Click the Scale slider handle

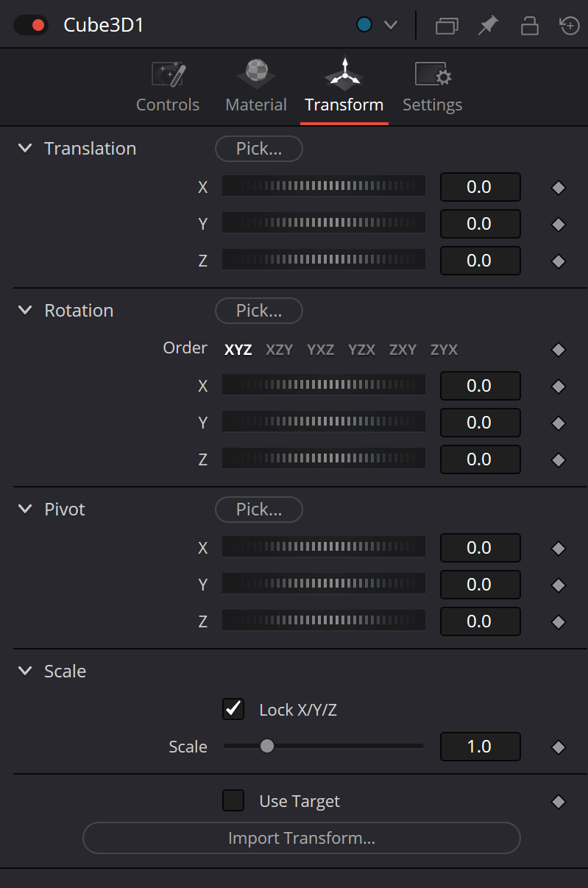click(x=267, y=746)
